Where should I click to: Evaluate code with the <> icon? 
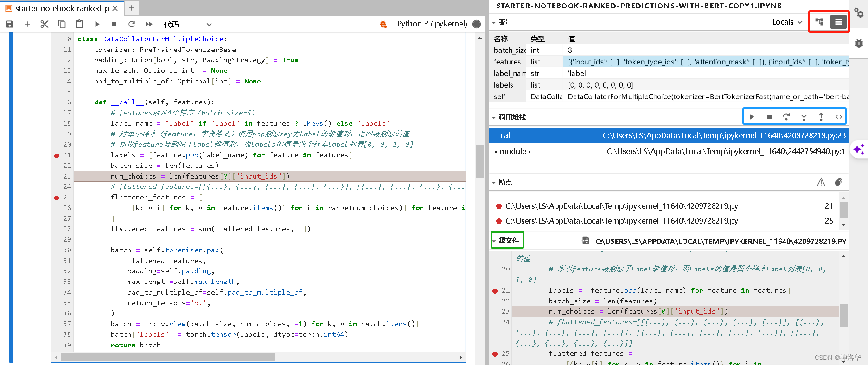839,117
